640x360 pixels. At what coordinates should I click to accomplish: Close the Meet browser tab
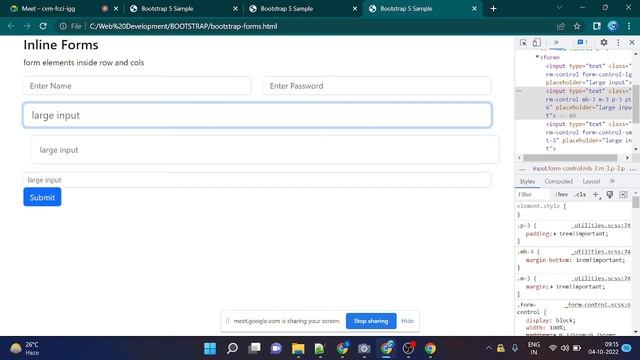point(116,9)
